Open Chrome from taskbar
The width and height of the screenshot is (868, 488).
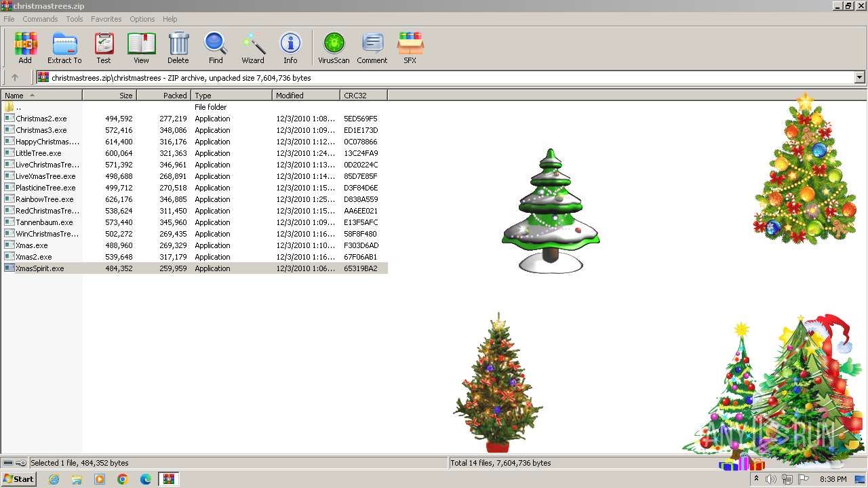tap(122, 479)
